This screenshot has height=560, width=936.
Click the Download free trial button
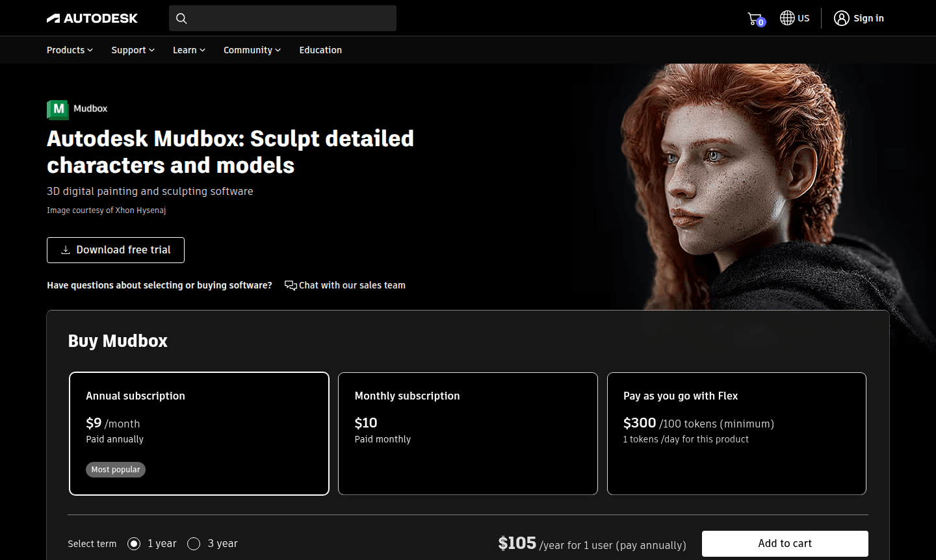(115, 249)
